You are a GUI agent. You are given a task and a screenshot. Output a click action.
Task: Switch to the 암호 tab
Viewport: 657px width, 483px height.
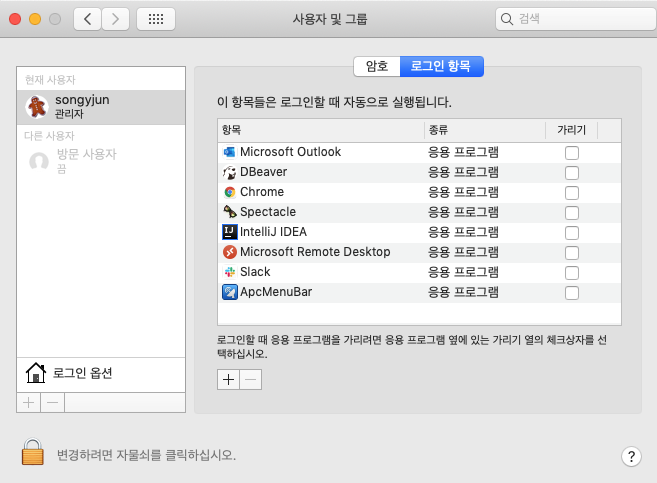click(x=377, y=66)
